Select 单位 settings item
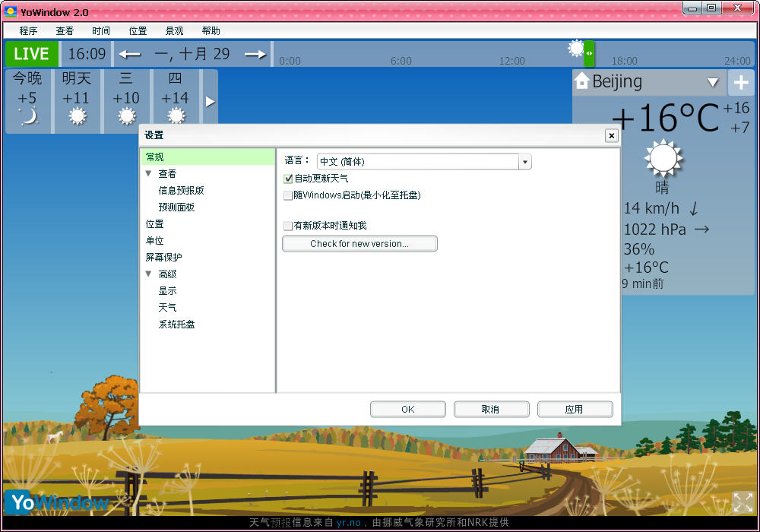This screenshot has height=532, width=760. (154, 241)
